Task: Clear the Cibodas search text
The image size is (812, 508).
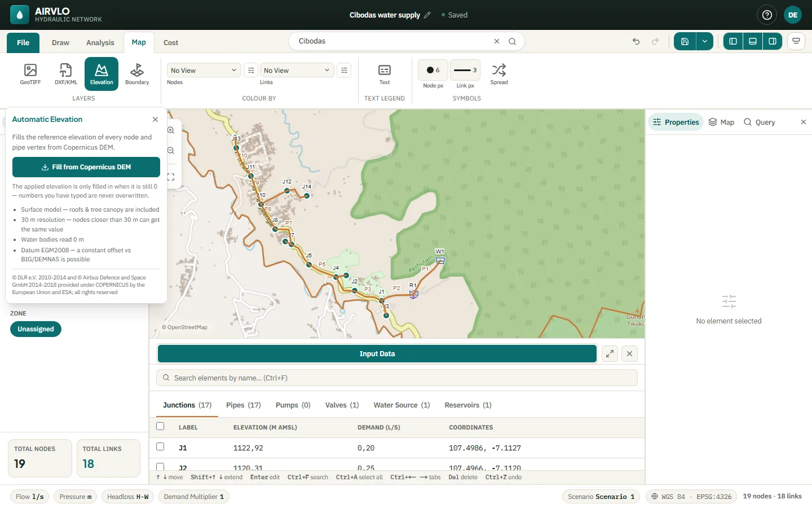Action: 497,41
